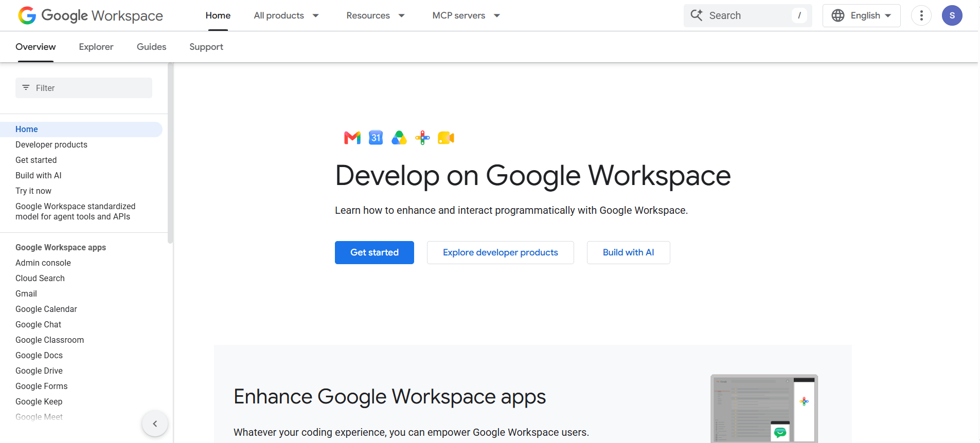Click the sidebar scrollbar
Image resolution: width=980 pixels, height=443 pixels.
coord(170,153)
